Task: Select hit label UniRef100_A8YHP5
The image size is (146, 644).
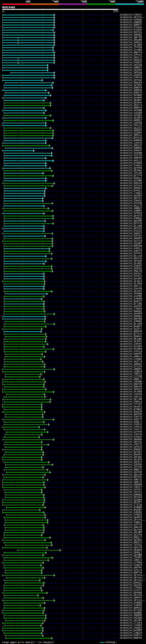Action: pyautogui.click(x=131, y=313)
